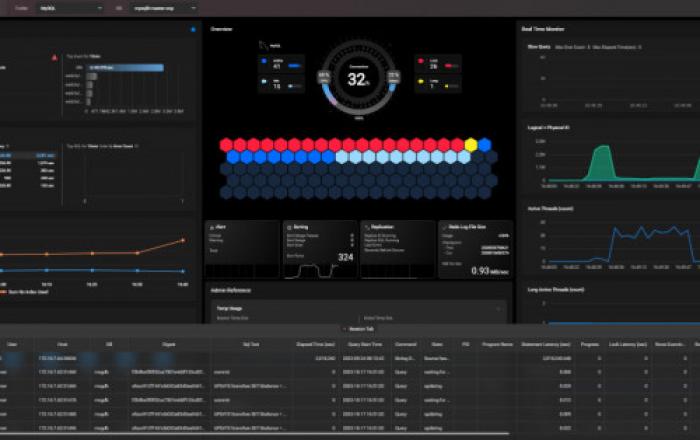Click the horizontal scrollbar below session table
The image size is (700, 440).
[254, 433]
